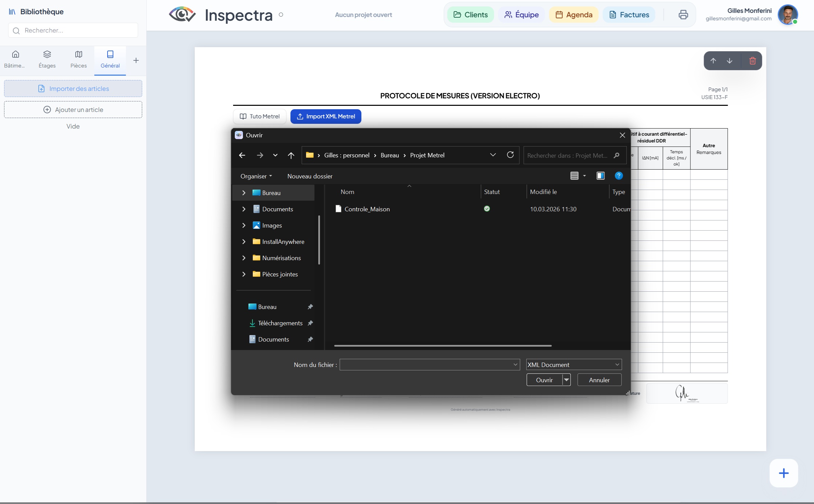Viewport: 814px width, 504px height.
Task: Open the XML Document file type dropdown
Action: point(574,365)
